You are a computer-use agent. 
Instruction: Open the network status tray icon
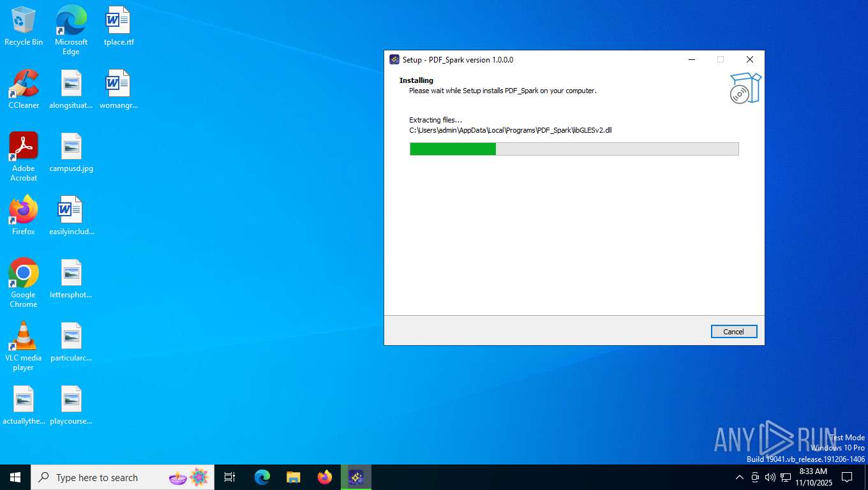click(786, 477)
